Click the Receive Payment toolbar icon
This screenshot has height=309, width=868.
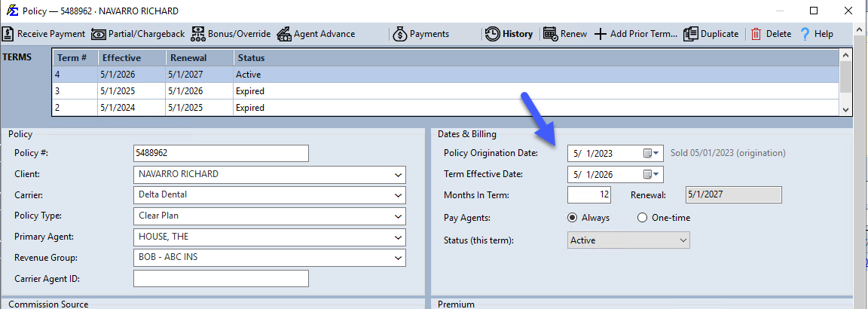pyautogui.click(x=8, y=34)
